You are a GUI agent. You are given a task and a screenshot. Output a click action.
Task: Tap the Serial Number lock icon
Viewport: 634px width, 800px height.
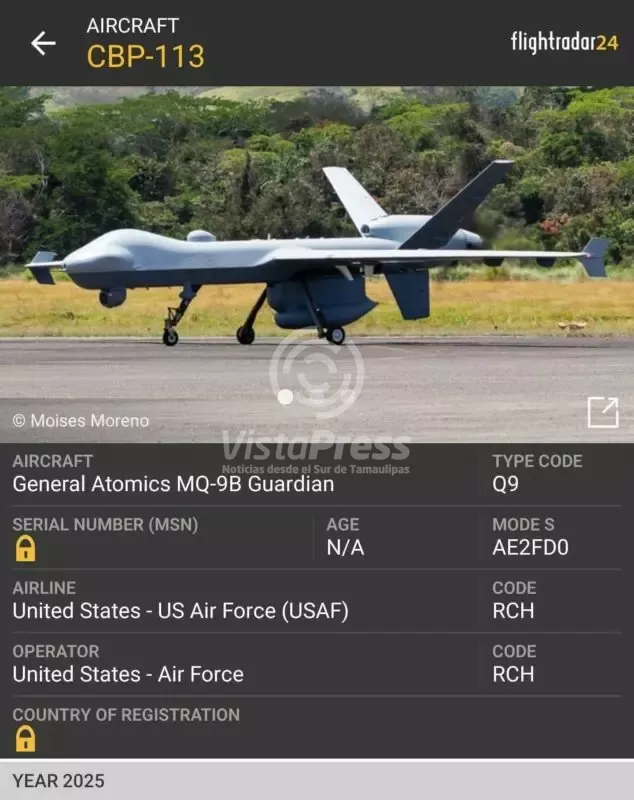click(x=25, y=548)
